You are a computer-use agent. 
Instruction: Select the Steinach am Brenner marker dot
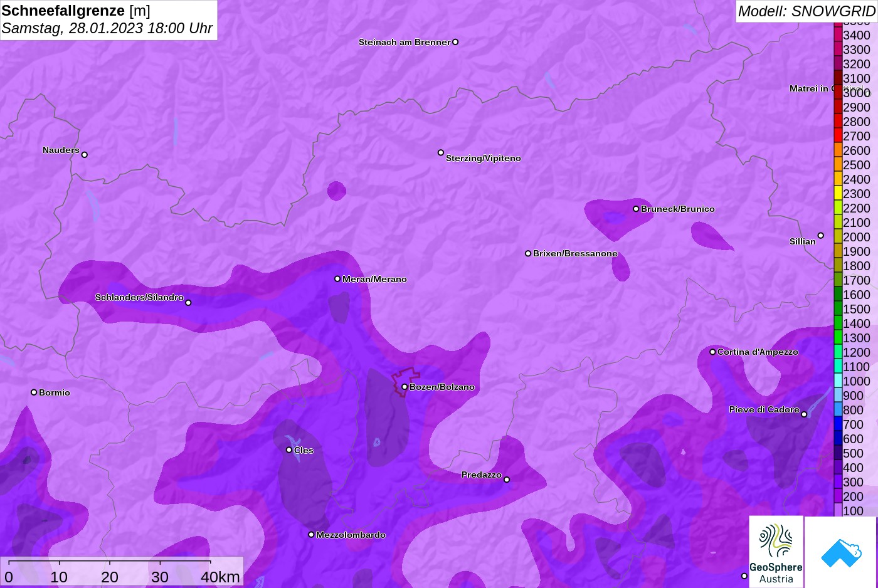[x=455, y=42]
